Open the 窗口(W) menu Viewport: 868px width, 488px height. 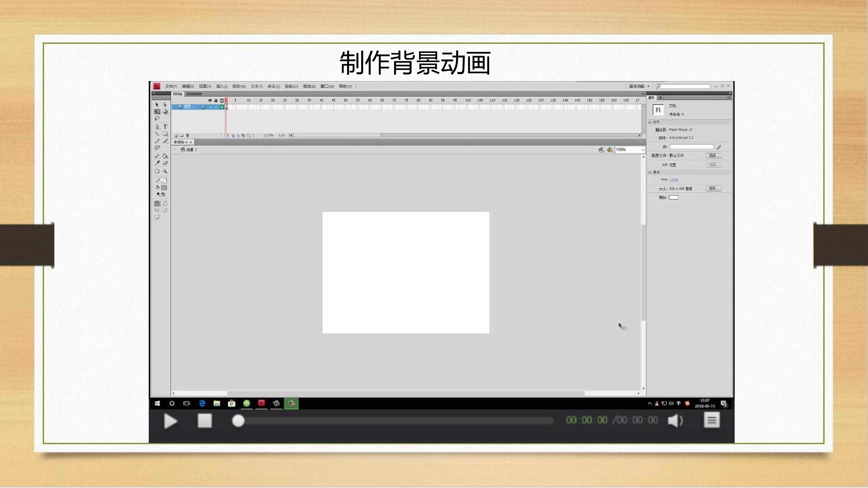pos(327,86)
